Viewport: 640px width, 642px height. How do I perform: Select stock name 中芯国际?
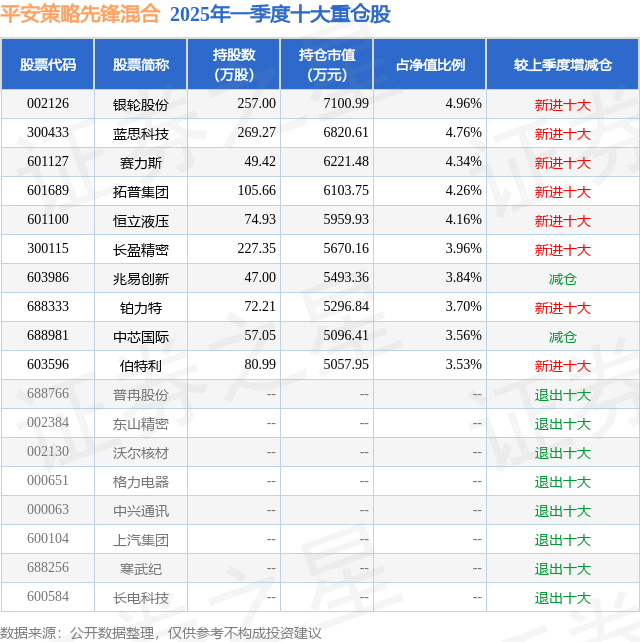tap(141, 337)
